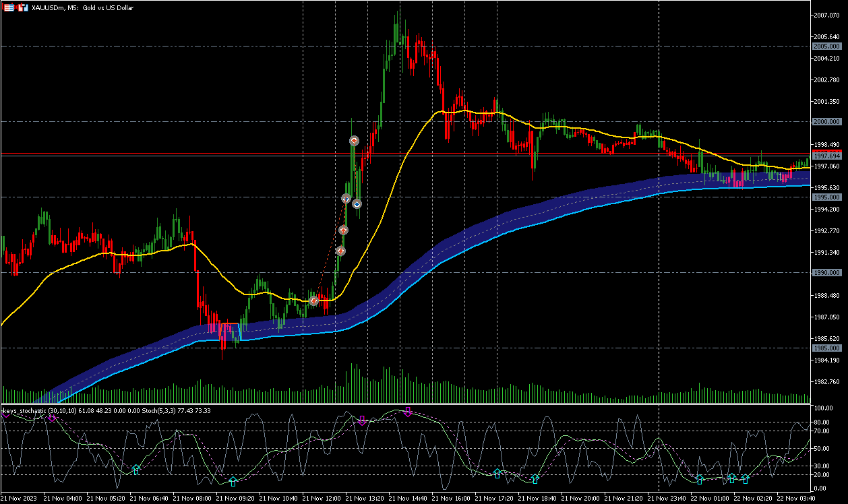Screen dimensions: 848x504
Task: Select the lowest sell trade marker near 1988.480
Action: coord(313,300)
